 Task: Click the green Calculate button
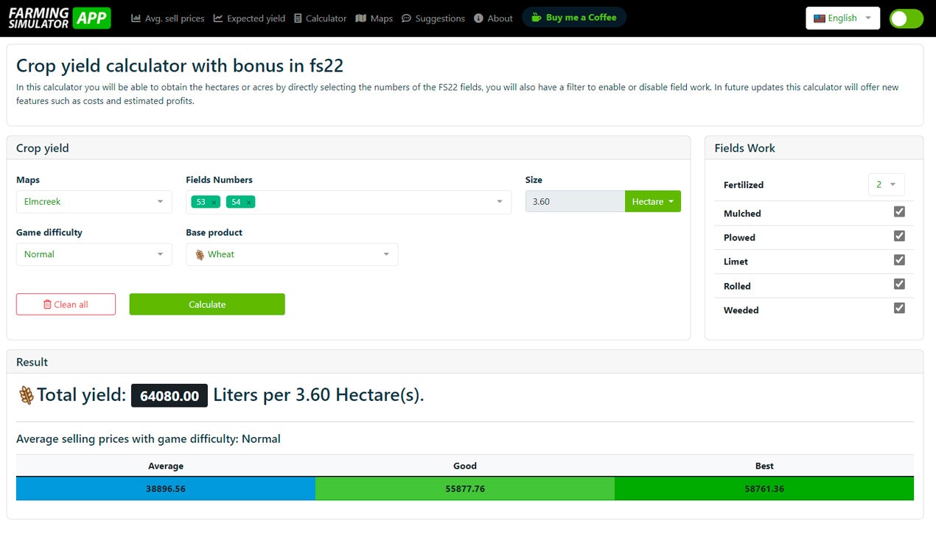coord(207,304)
